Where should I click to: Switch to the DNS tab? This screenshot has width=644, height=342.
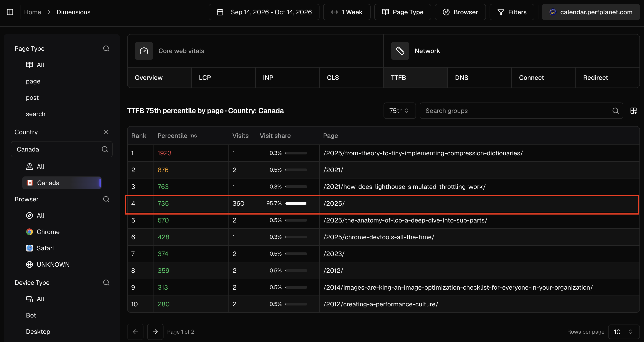pos(479,78)
